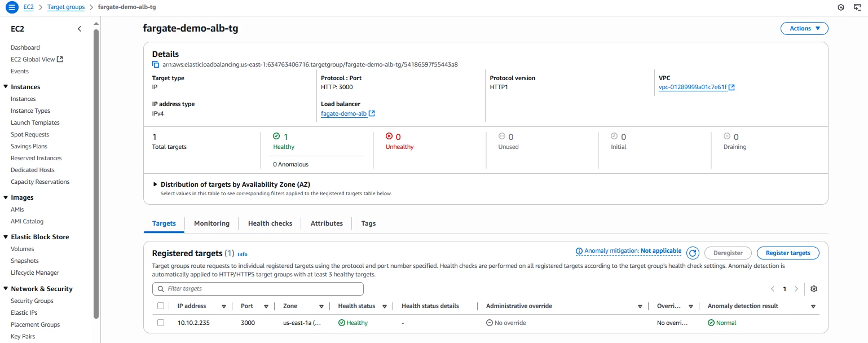This screenshot has width=868, height=343.
Task: Click the CloudShell icon in top-right corner
Action: point(858,7)
